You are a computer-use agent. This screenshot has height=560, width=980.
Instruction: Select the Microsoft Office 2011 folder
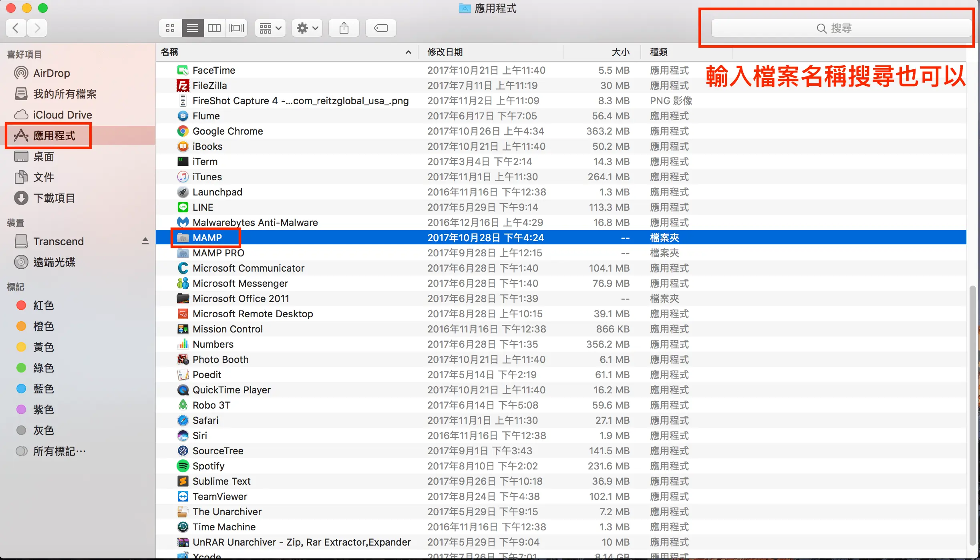pos(561,298)
